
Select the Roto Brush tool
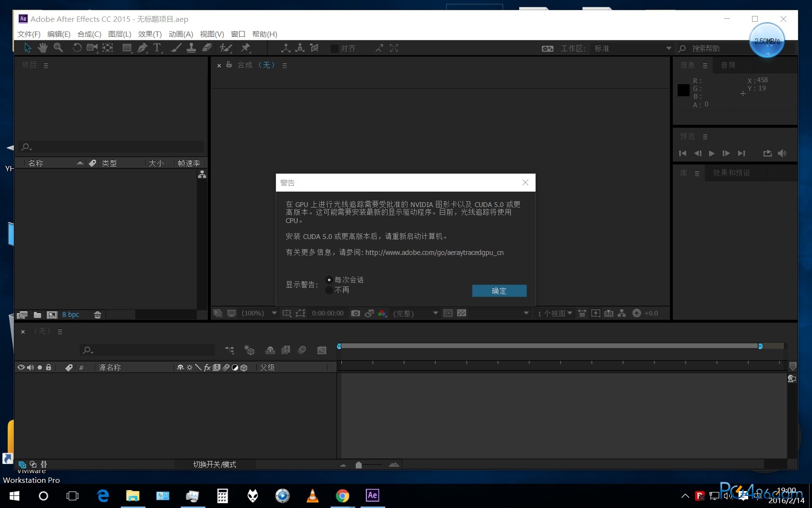(x=226, y=48)
